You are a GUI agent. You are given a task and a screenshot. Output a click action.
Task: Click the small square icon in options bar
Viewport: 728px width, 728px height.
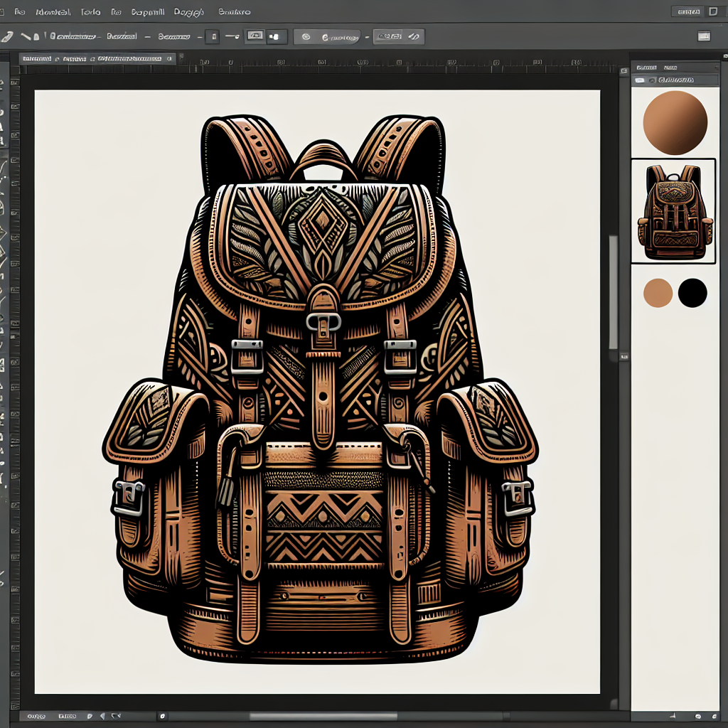click(212, 36)
